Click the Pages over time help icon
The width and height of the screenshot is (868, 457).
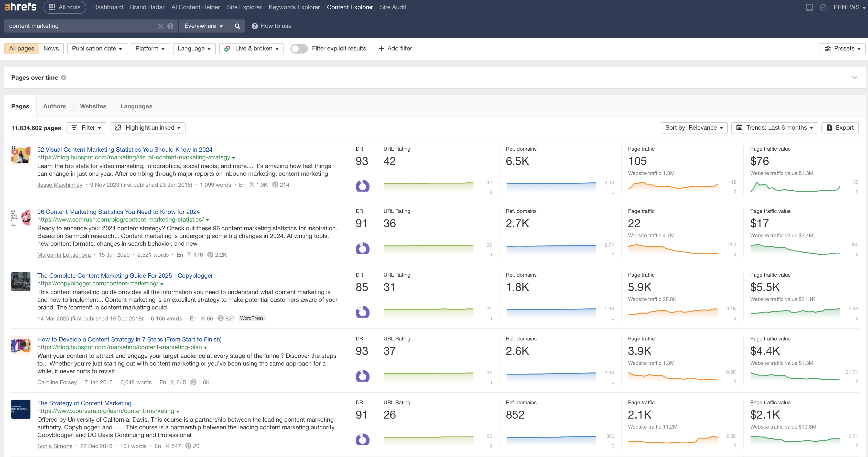(x=63, y=78)
